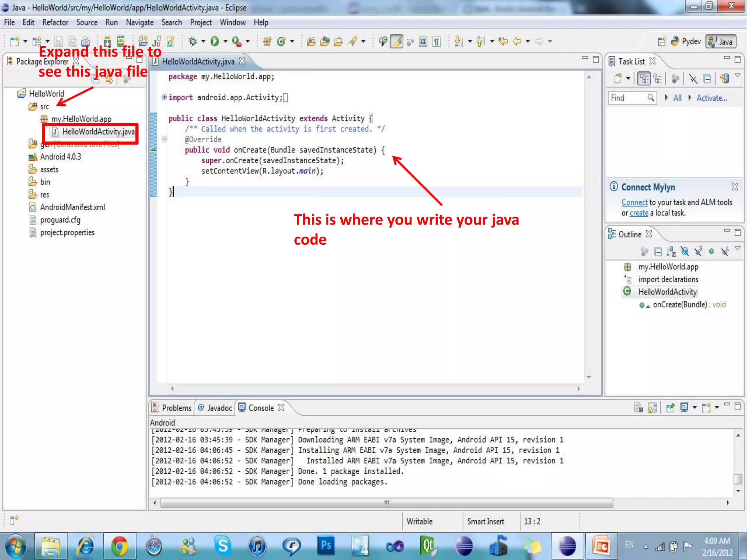
Task: Click the Display Selected Console icon
Action: click(684, 407)
